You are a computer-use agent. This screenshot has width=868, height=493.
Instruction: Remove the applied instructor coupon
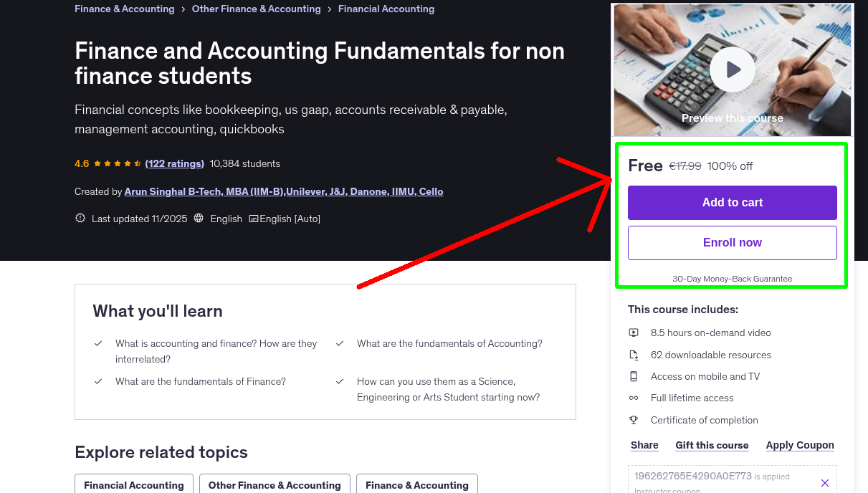click(824, 483)
